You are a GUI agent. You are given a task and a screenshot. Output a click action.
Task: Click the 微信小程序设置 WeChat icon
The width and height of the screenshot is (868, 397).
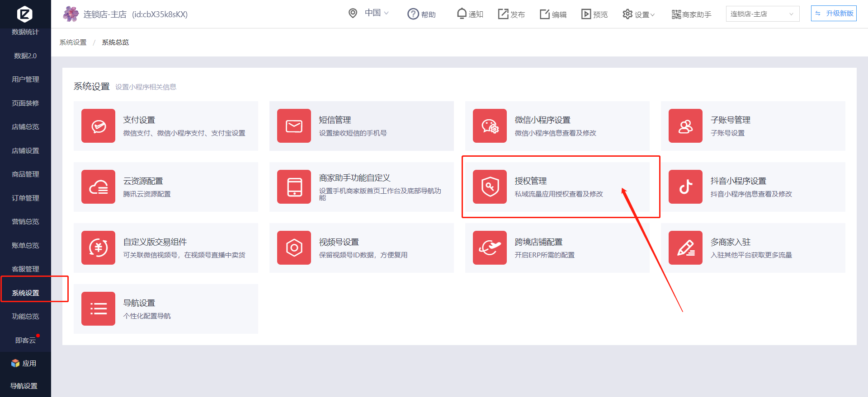point(490,126)
